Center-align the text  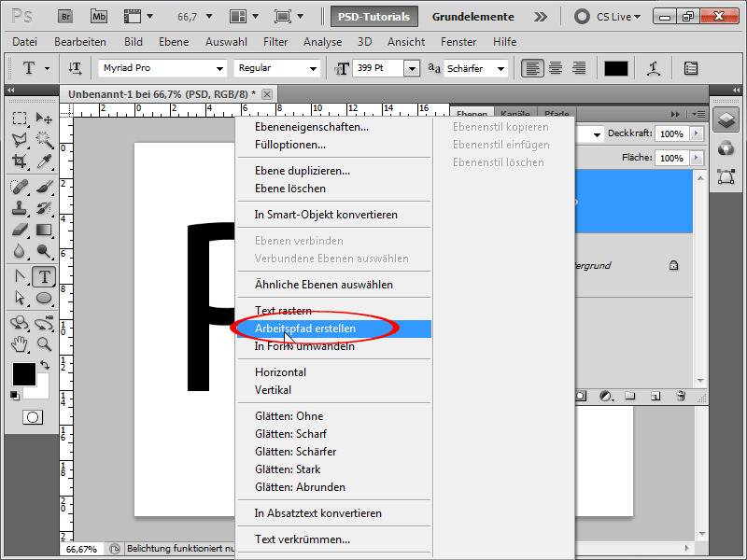pyautogui.click(x=556, y=68)
